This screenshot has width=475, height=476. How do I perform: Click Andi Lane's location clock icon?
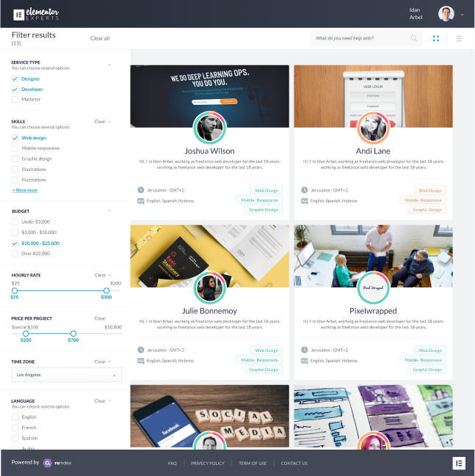coord(304,190)
